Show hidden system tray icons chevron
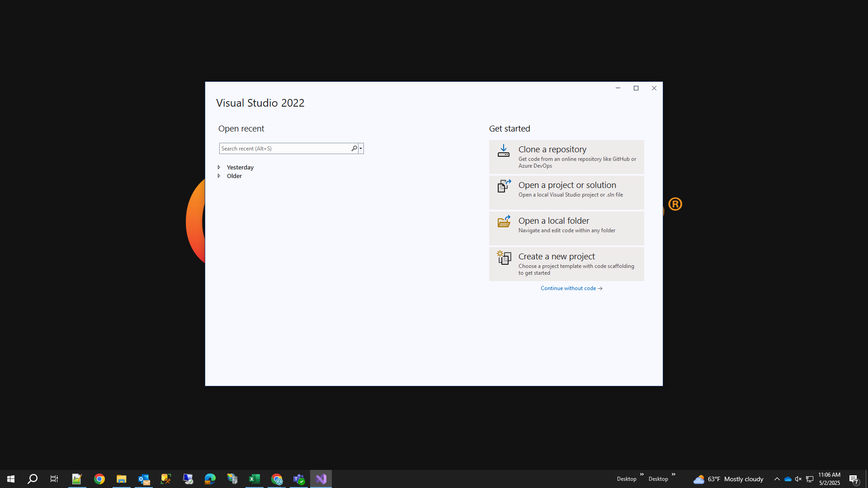 coord(777,479)
